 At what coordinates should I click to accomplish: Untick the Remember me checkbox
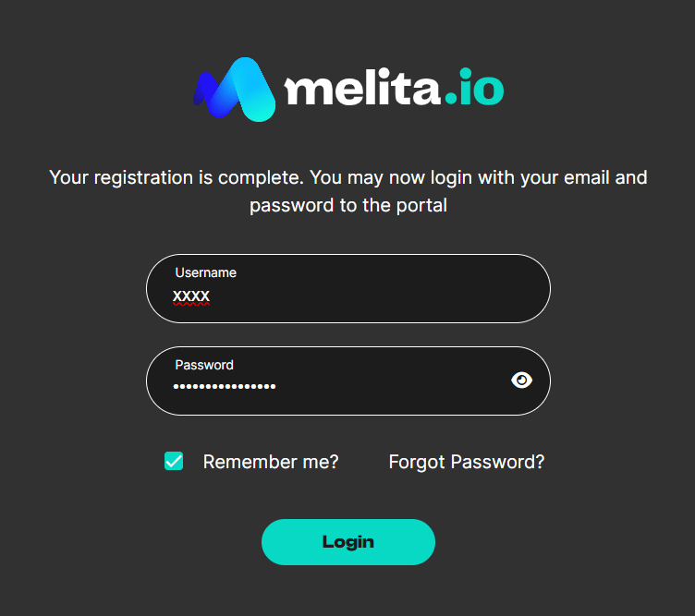(174, 462)
